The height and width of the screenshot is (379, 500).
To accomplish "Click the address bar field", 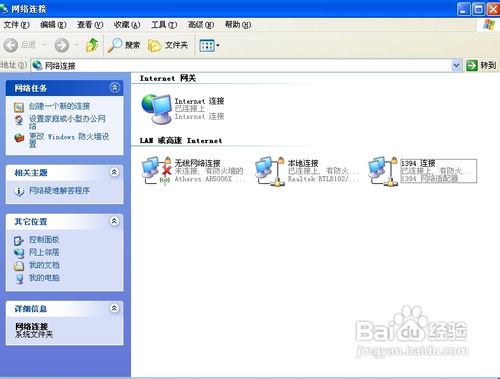I will pyautogui.click(x=246, y=65).
